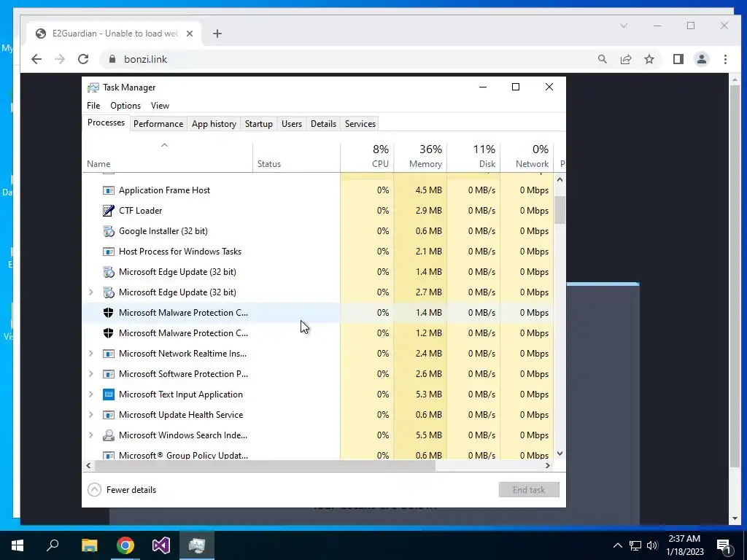The width and height of the screenshot is (747, 560).
Task: Expand Microsoft Text Input Application row
Action: (91, 394)
